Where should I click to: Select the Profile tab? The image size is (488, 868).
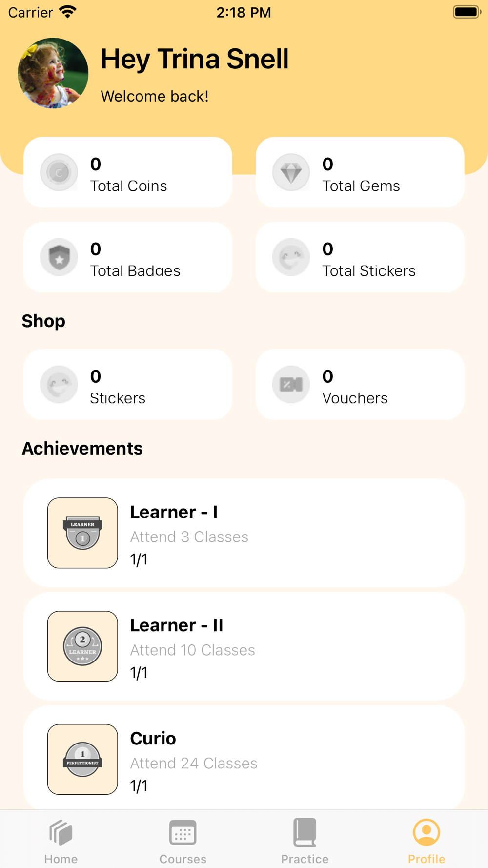click(427, 841)
